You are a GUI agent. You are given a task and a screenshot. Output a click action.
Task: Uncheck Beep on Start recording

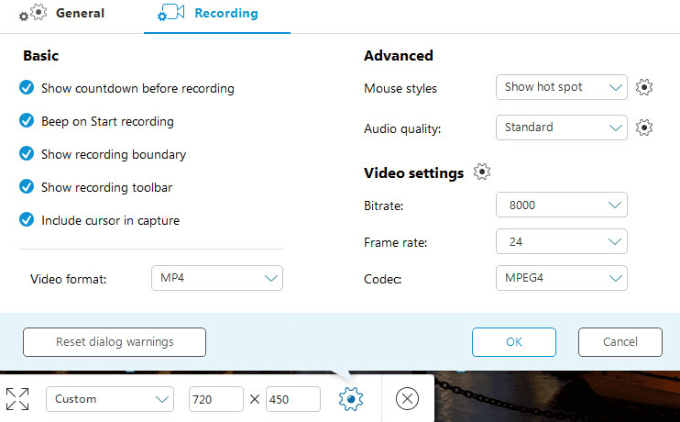coord(27,121)
